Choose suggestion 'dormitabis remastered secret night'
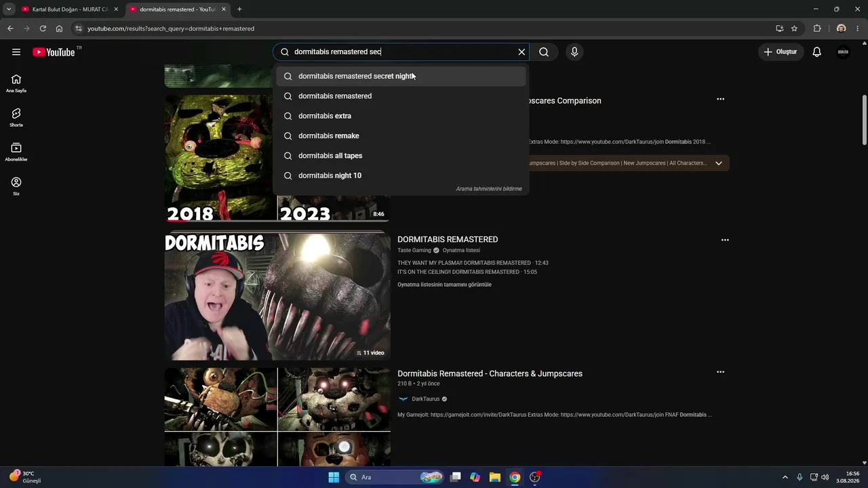Screen dimensions: 868x488 point(401,76)
